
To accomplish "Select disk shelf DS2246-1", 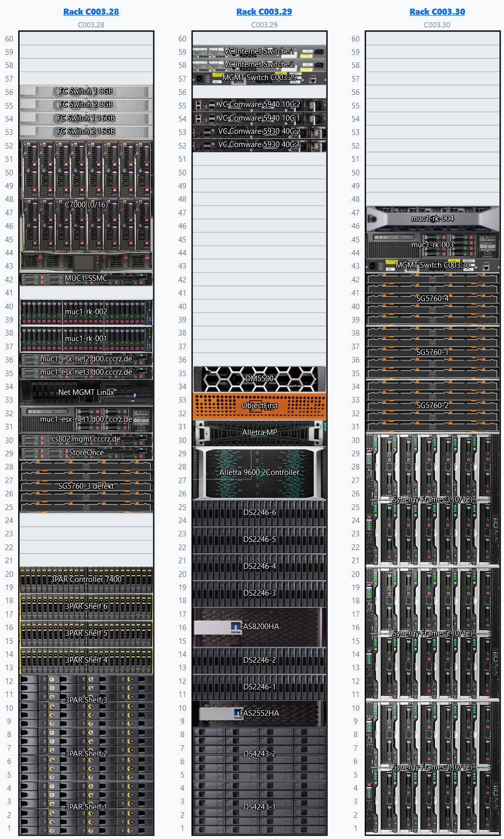I will [259, 687].
